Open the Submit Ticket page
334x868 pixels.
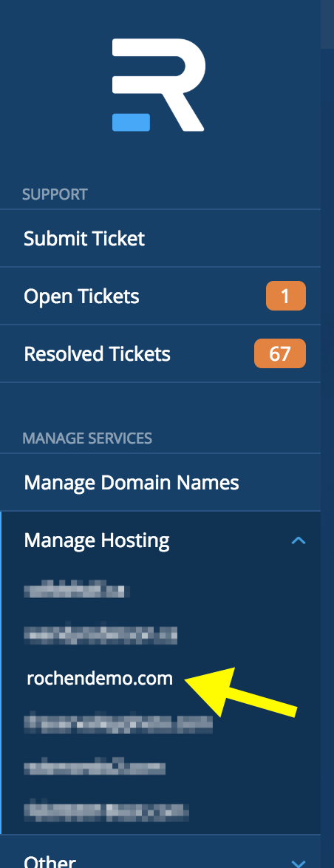[x=160, y=239]
